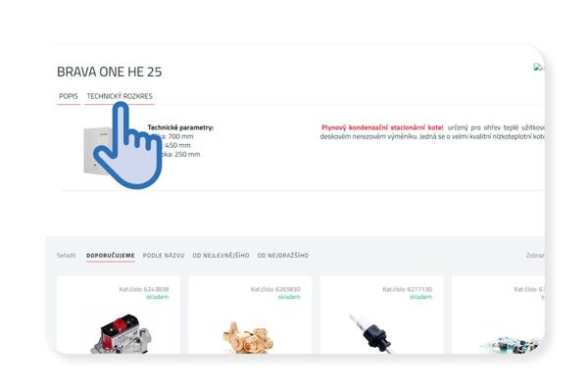The width and height of the screenshot is (588, 392).
Task: Click the Zobrazit option at right
Action: [x=535, y=256]
